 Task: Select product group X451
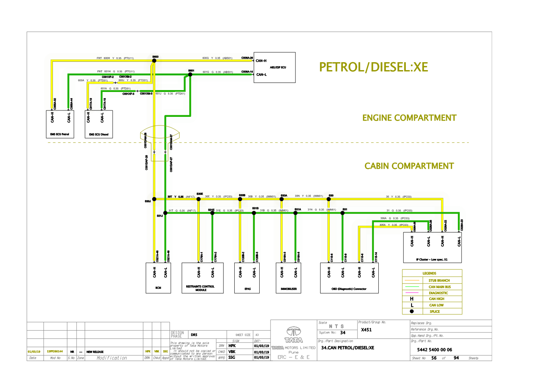coord(366,330)
